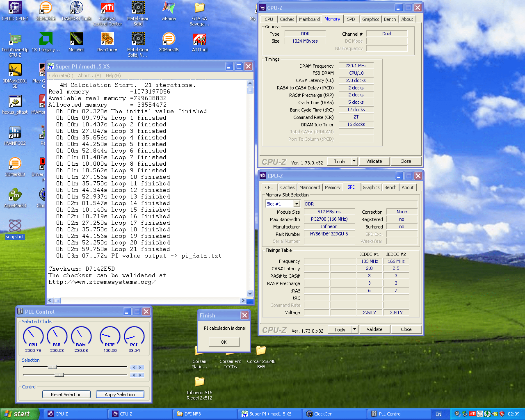
Task: Open Infineon AT6 Riegel 2x512 folder
Action: [199, 388]
